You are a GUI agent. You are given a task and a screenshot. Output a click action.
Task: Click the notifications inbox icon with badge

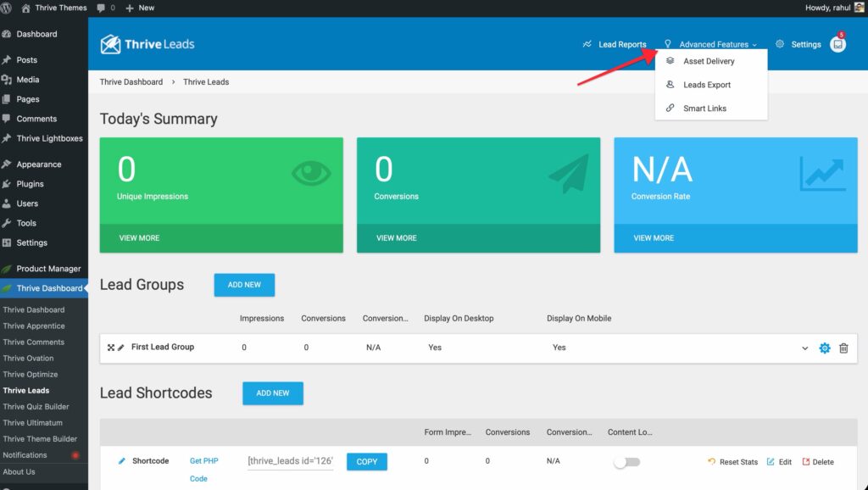[x=837, y=45]
